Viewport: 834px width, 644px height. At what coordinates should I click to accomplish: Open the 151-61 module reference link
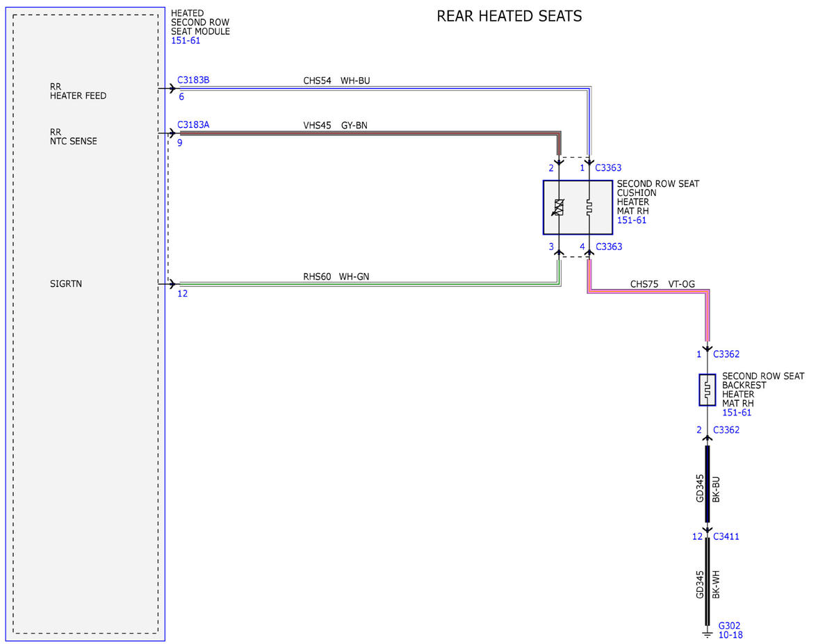186,40
